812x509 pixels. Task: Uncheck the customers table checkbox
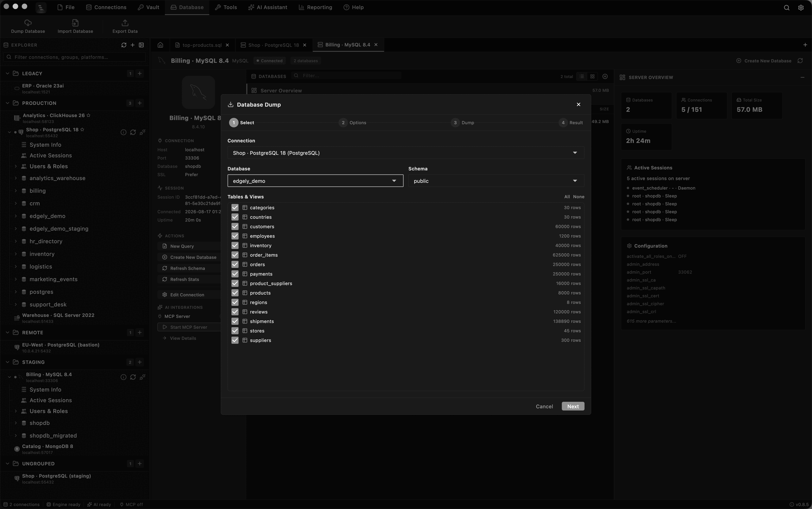[235, 226]
